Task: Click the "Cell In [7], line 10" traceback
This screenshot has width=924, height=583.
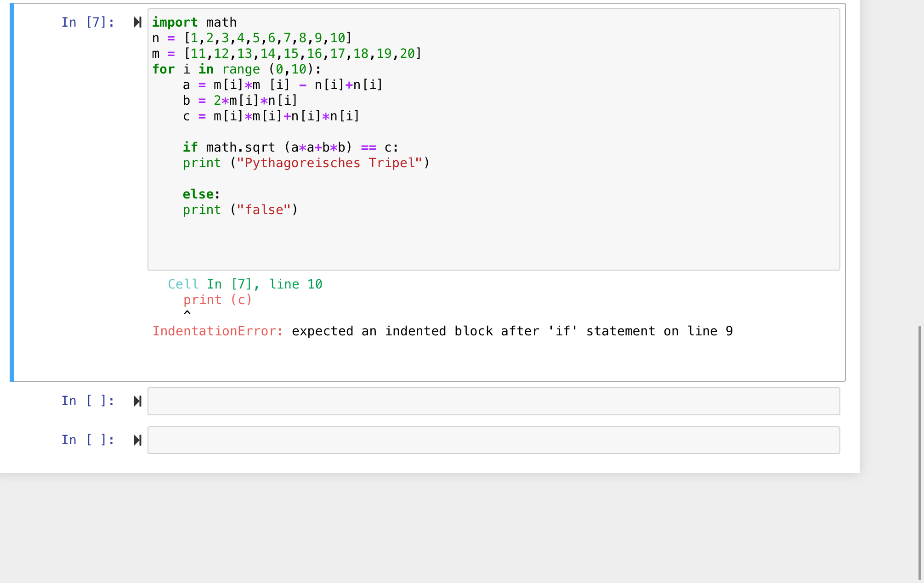Action: (245, 284)
